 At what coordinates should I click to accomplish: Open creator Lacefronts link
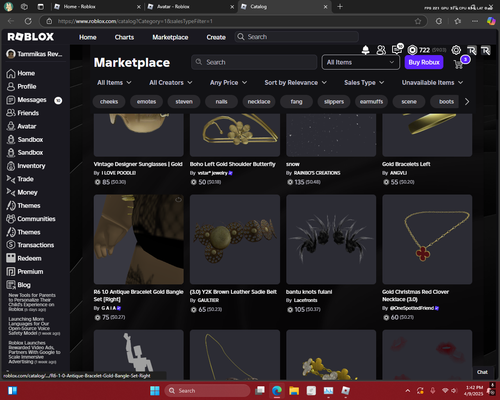point(305,300)
